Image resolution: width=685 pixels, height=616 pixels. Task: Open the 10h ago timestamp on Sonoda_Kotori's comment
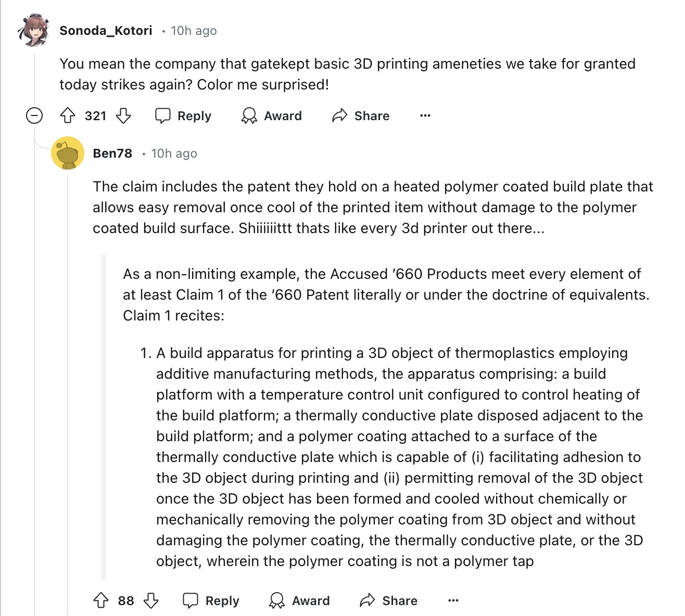(194, 31)
